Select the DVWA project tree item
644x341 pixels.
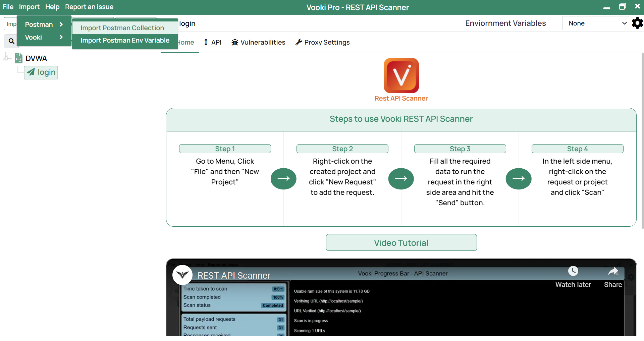(36, 58)
